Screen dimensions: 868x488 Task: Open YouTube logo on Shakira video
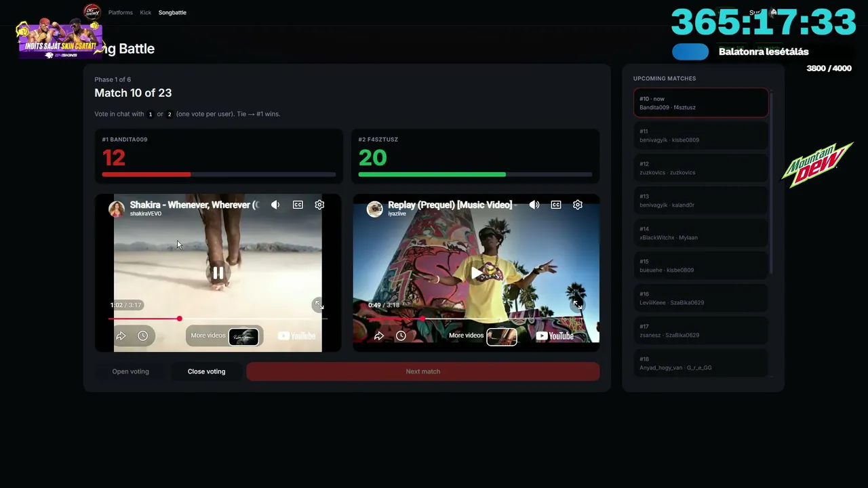coord(297,335)
